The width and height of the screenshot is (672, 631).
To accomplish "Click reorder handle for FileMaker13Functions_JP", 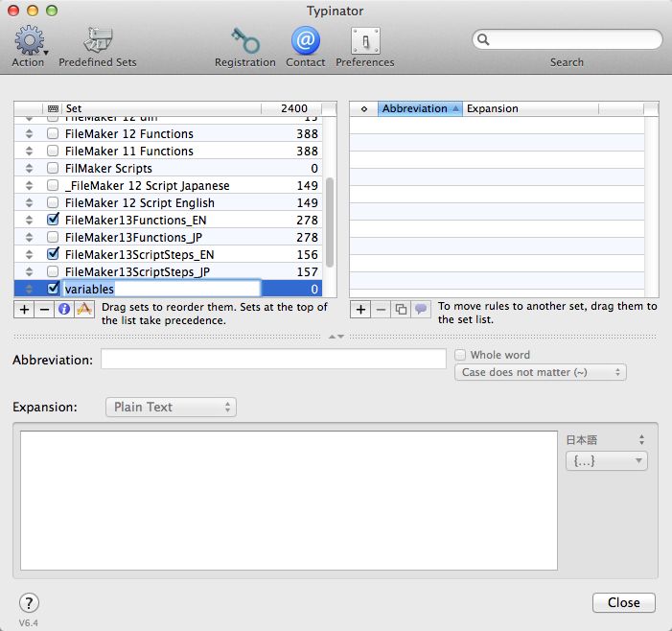I will 29,237.
